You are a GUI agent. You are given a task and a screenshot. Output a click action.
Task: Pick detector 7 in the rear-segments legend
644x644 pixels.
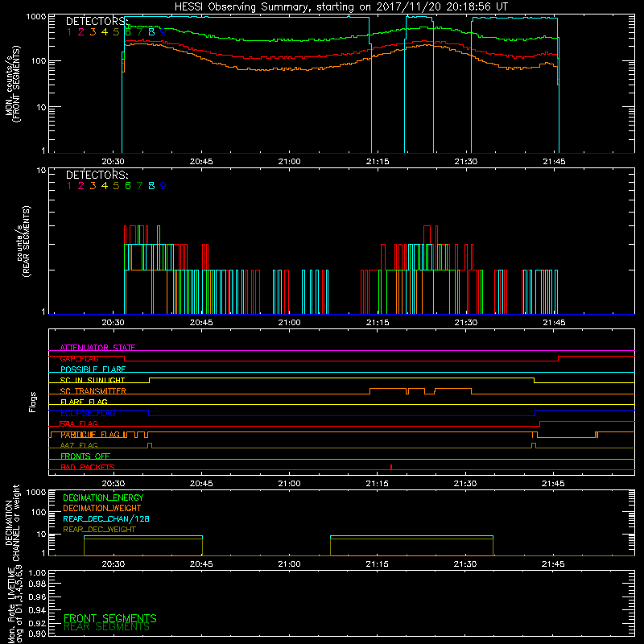tap(139, 186)
